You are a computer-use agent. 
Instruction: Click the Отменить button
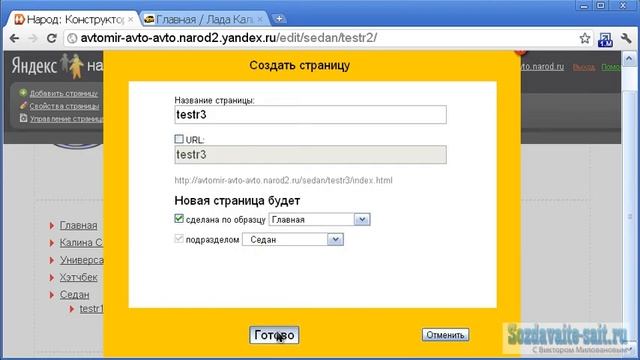(445, 335)
